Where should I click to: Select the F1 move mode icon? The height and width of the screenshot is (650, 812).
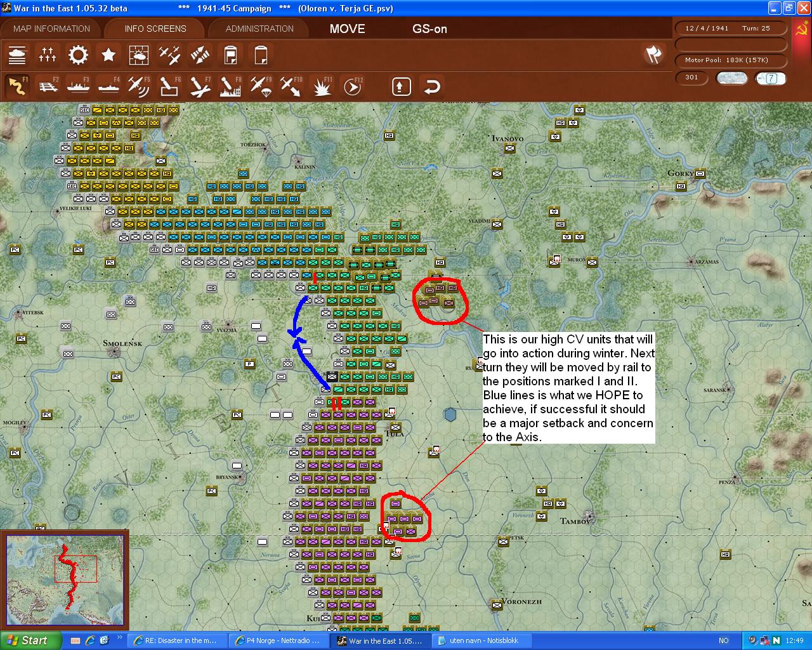tap(17, 86)
